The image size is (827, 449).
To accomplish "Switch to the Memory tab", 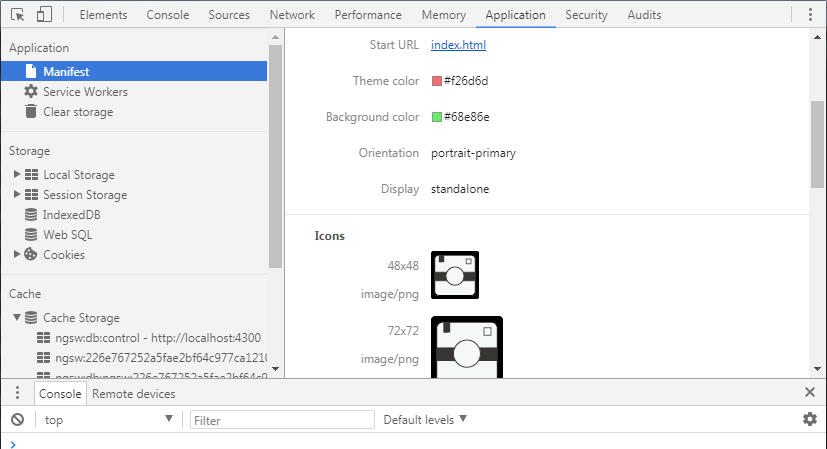I will [x=444, y=15].
